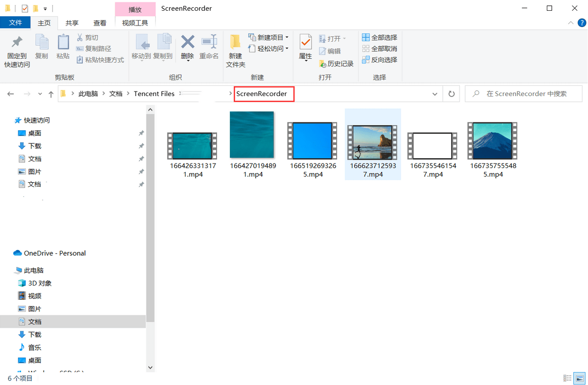
Task: Open ribbon help question mark icon
Action: coord(582,23)
